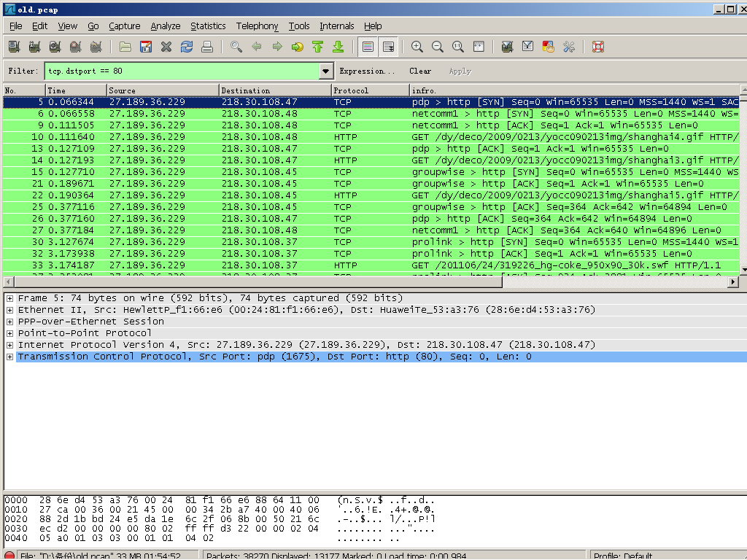Viewport: 747px width, 560px height.
Task: Open the Analyze menu
Action: [x=166, y=26]
